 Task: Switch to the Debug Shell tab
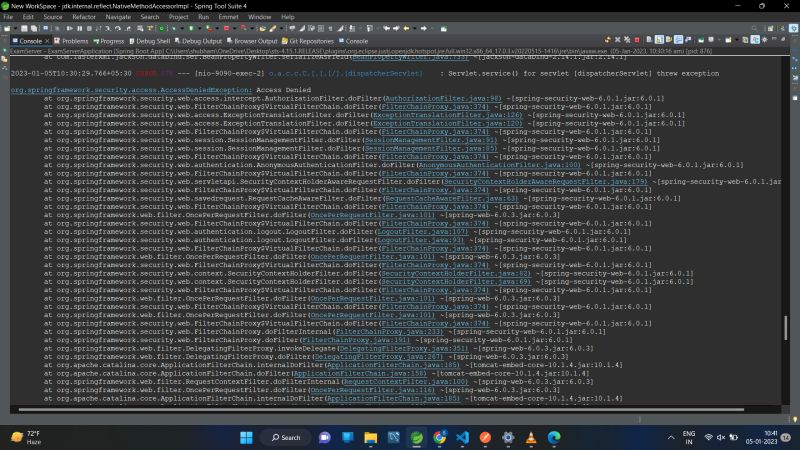tap(149, 41)
